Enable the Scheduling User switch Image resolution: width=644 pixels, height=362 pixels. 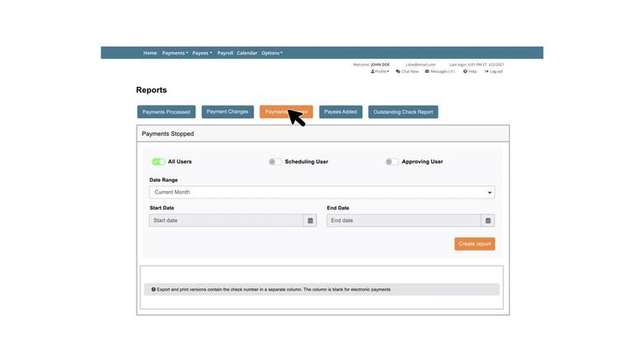tap(275, 162)
